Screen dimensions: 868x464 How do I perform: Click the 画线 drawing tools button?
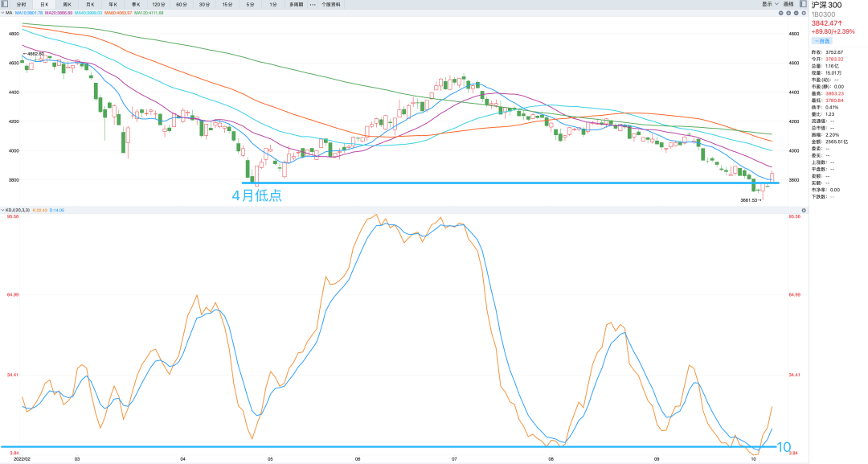788,4
